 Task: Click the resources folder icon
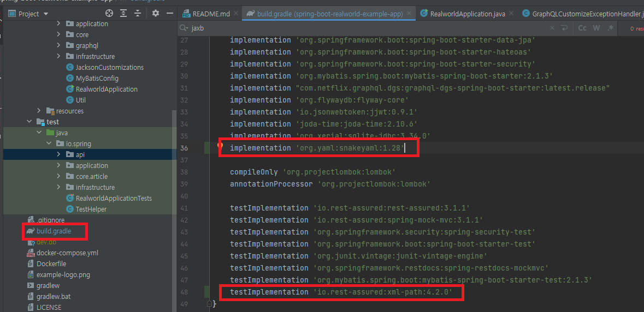(50, 111)
